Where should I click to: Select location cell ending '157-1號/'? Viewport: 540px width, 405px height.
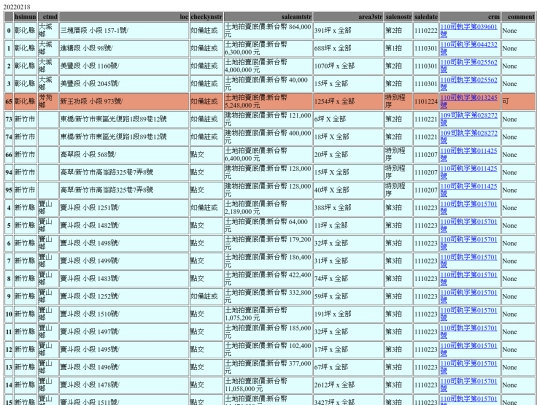[x=124, y=31]
